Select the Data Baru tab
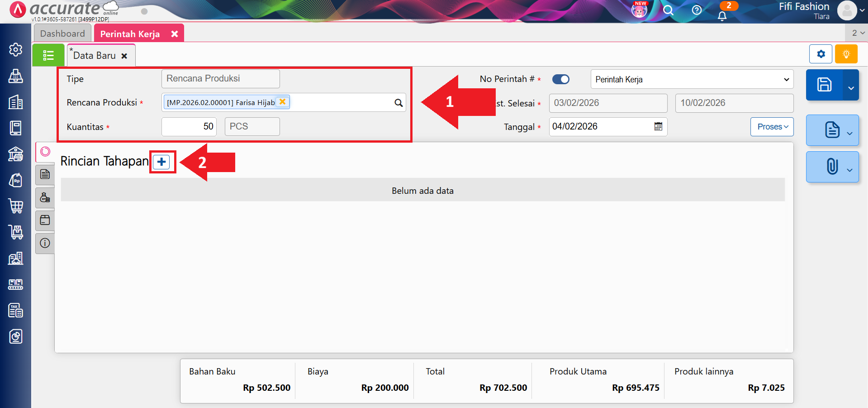Screen dimensions: 868x408 tap(95, 56)
